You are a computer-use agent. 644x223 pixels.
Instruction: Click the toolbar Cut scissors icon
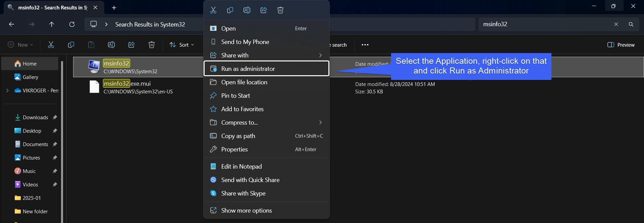point(51,45)
